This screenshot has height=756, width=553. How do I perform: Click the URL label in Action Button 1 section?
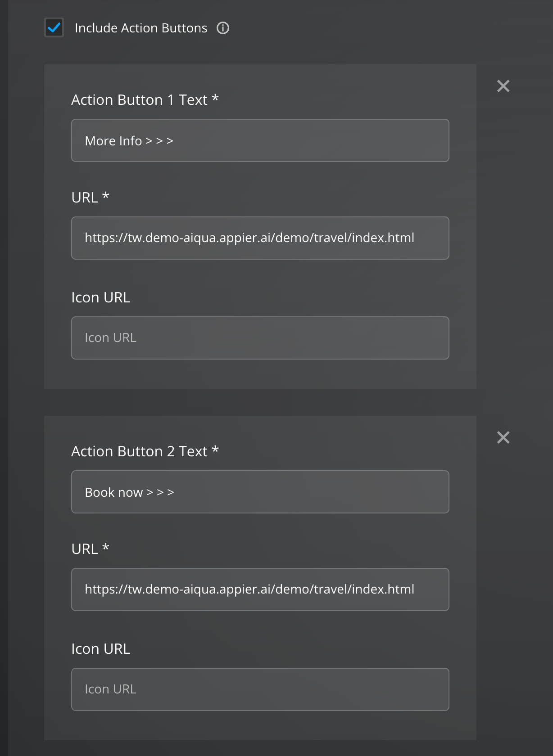tap(85, 198)
